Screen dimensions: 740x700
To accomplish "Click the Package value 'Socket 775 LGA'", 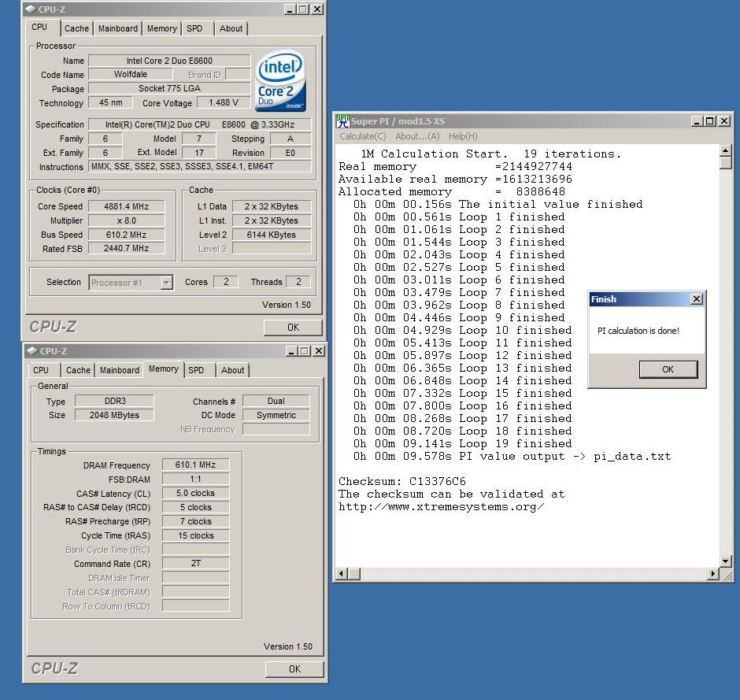I will click(x=169, y=88).
